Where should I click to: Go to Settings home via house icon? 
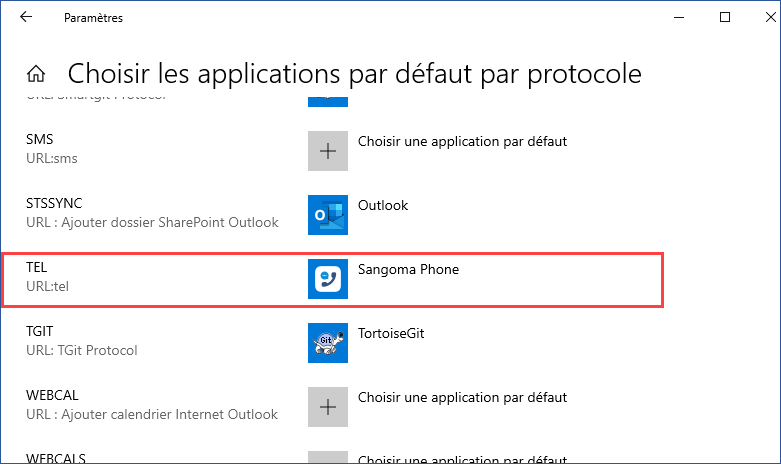[x=36, y=74]
